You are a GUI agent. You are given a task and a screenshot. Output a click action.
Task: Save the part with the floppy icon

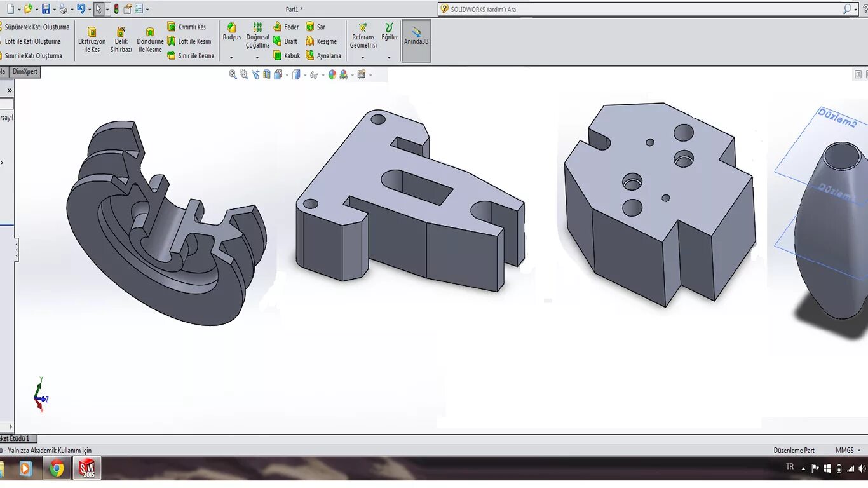(x=46, y=9)
